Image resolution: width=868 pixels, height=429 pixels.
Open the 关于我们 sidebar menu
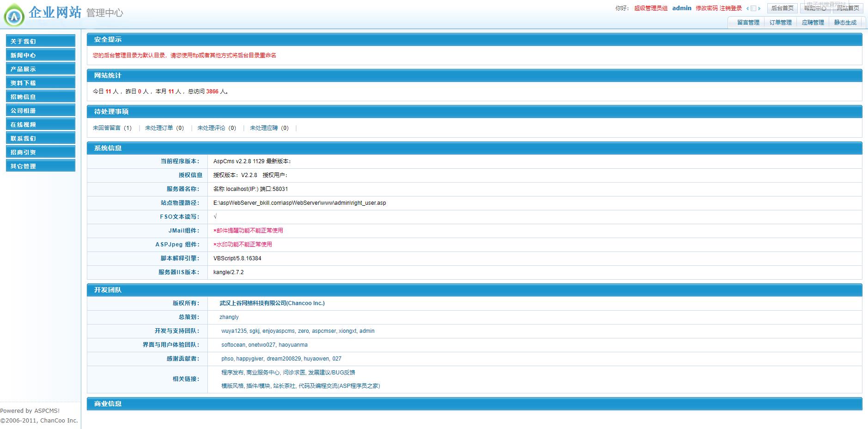pyautogui.click(x=41, y=41)
